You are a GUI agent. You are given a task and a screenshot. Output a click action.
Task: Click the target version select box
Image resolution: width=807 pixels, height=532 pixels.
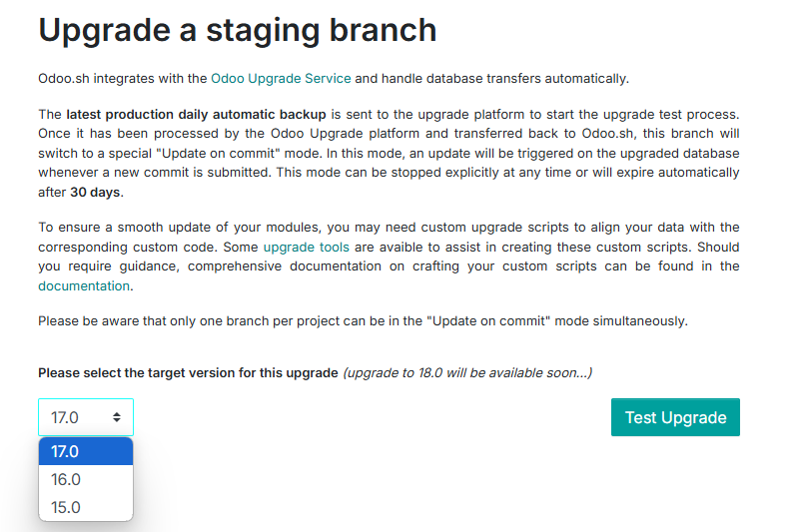(x=78, y=417)
